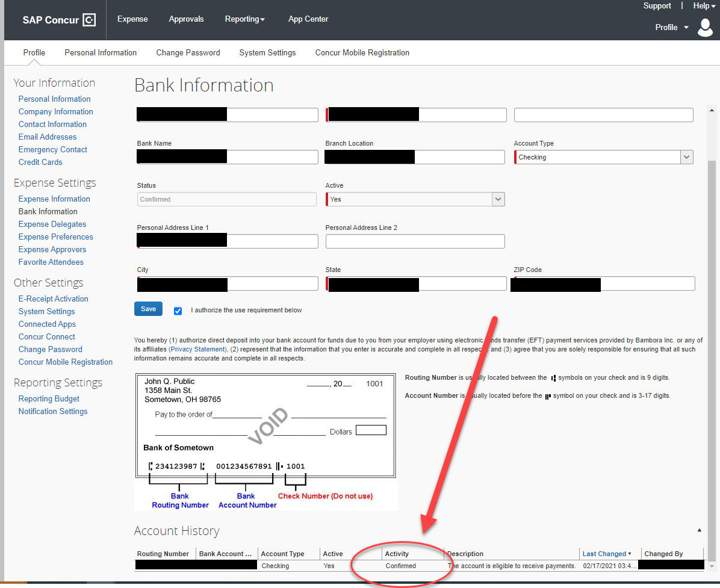
Task: Open the Profile dropdown in top right
Action: (671, 27)
